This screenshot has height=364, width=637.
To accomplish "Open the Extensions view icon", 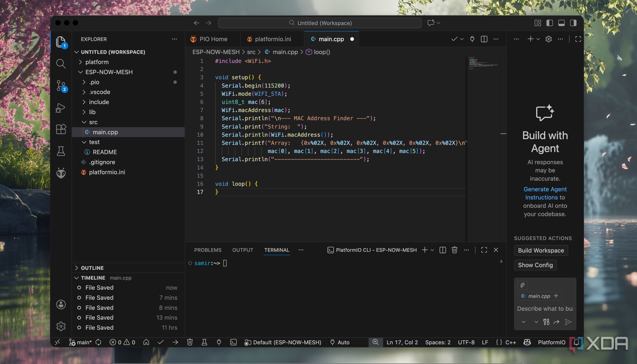I will click(61, 129).
